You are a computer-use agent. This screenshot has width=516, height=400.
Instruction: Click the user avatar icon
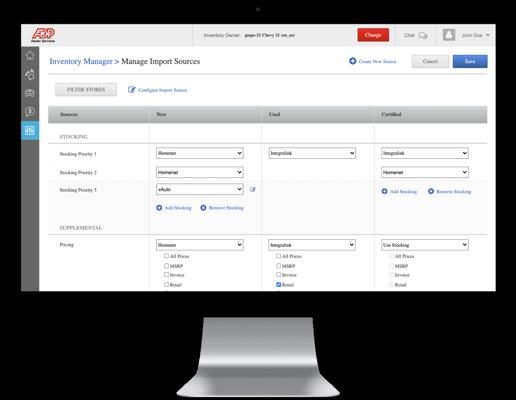[x=449, y=35]
